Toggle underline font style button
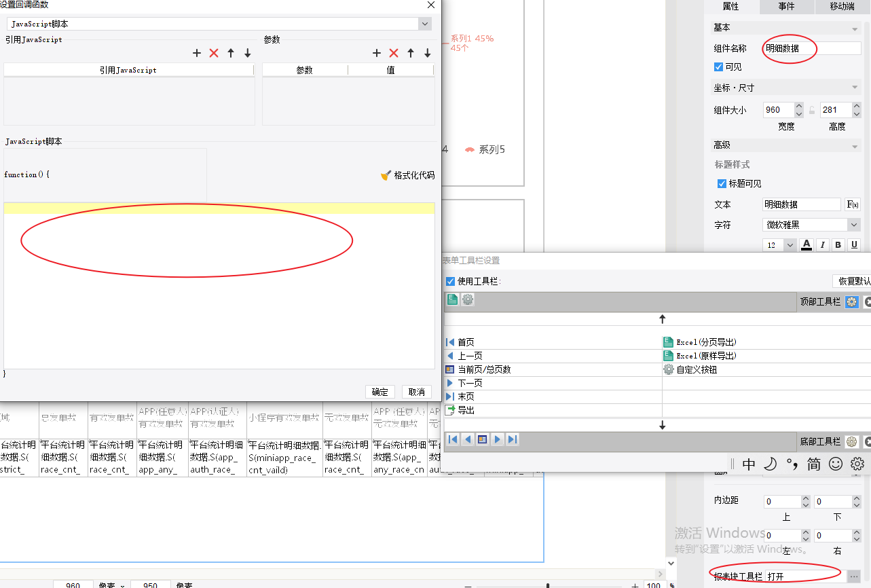Screen dimensions: 871x588 coord(854,245)
